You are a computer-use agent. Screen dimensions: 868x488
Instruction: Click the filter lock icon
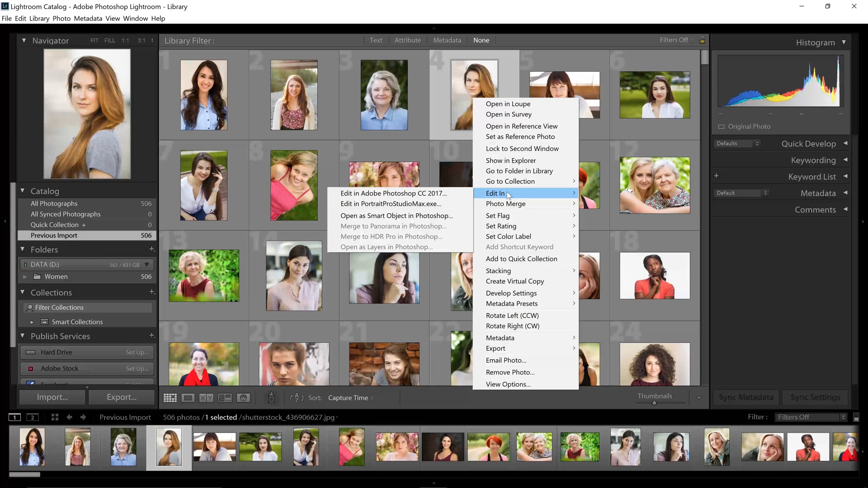click(702, 40)
